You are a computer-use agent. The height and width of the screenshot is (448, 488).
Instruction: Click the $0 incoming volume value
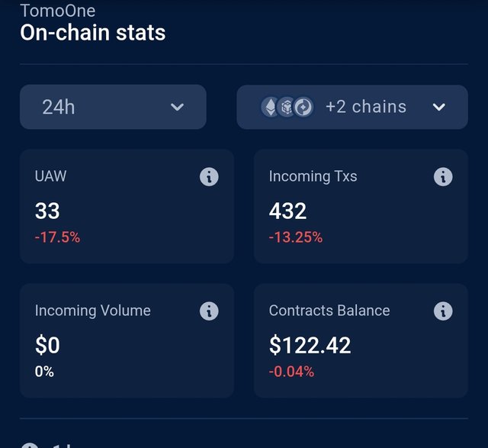(47, 346)
